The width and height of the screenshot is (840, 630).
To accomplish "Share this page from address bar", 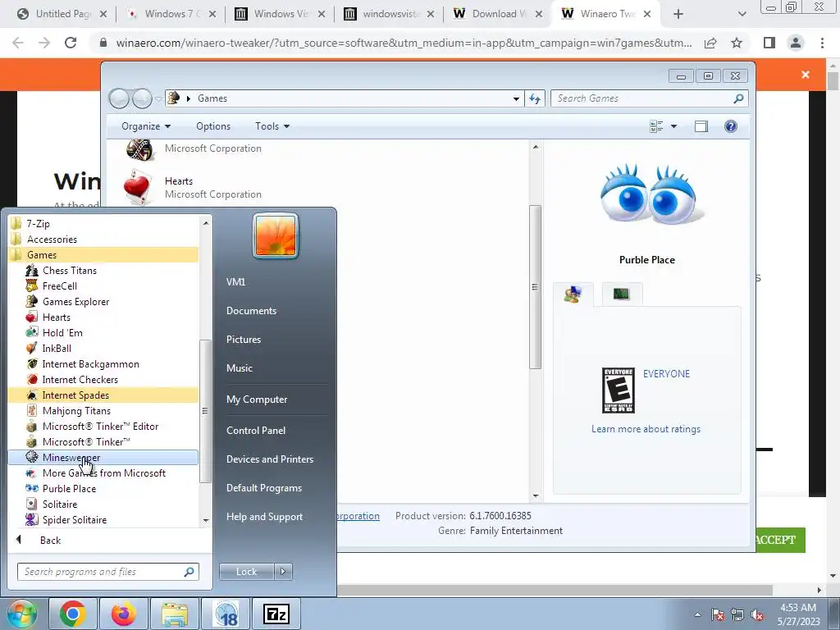I will [710, 43].
